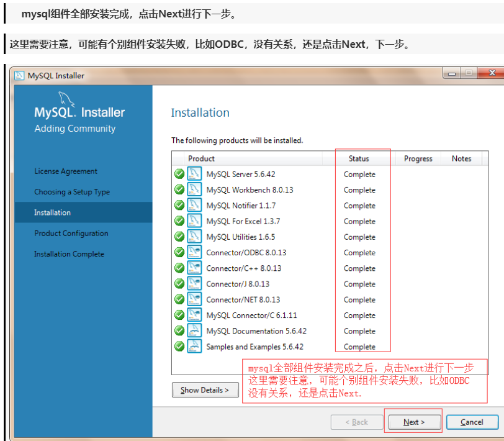Screen dimensions: 504x441
Task: Select the Connector/ODBC 8.0.13 row text
Action: coord(246,253)
